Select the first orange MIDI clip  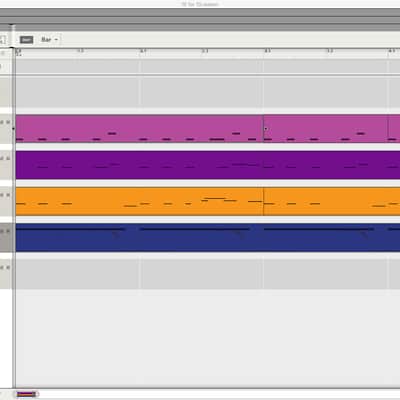click(x=139, y=201)
